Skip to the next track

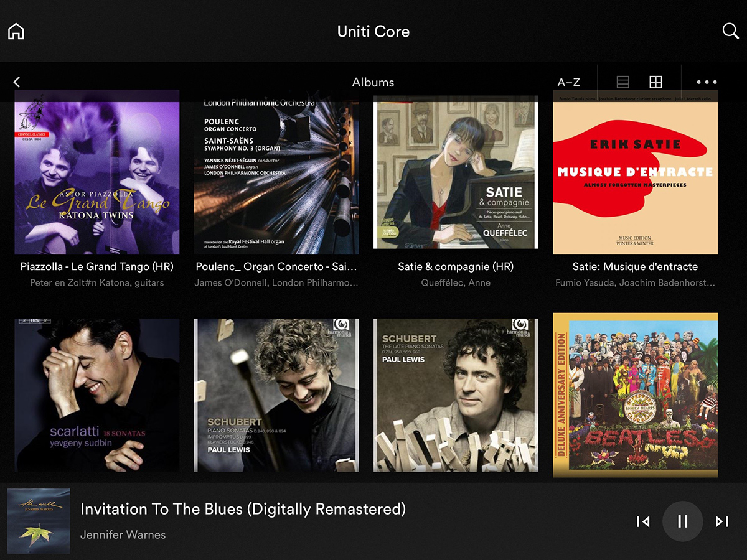722,521
